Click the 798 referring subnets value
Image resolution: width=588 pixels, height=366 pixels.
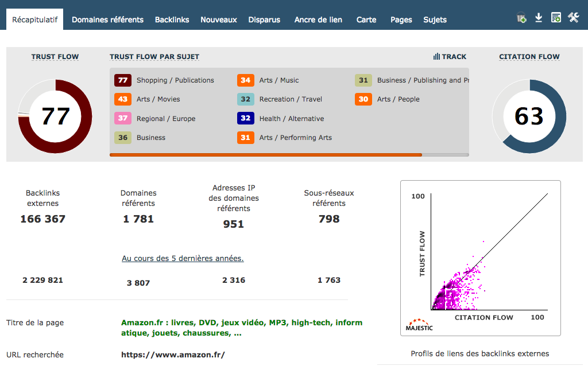(329, 219)
